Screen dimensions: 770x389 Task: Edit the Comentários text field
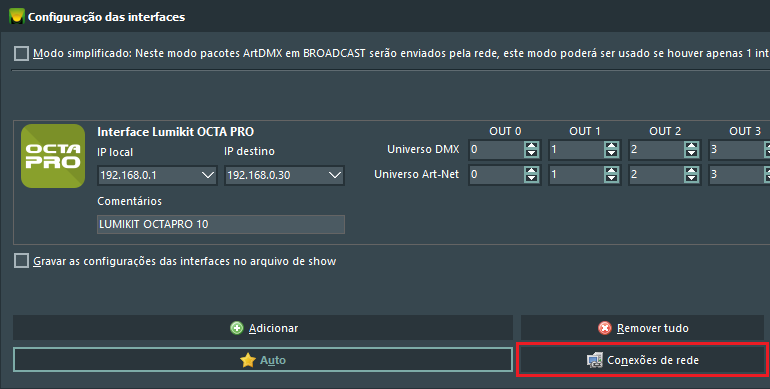tap(221, 224)
